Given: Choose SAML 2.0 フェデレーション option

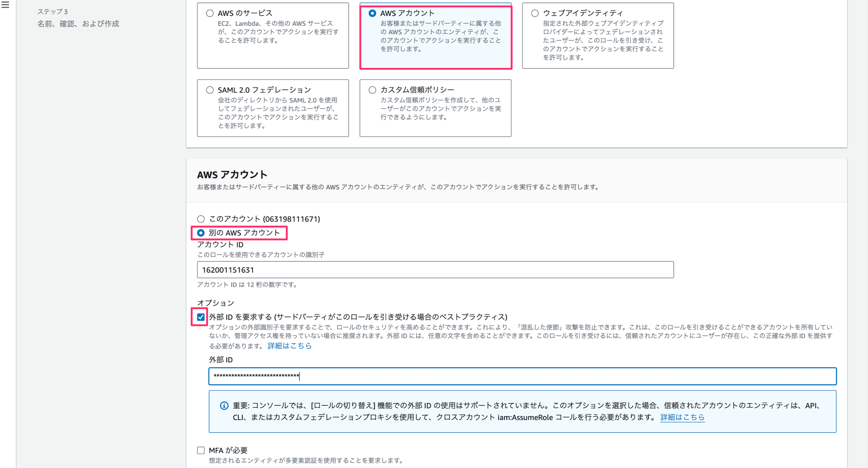Looking at the screenshot, I should click(x=210, y=90).
